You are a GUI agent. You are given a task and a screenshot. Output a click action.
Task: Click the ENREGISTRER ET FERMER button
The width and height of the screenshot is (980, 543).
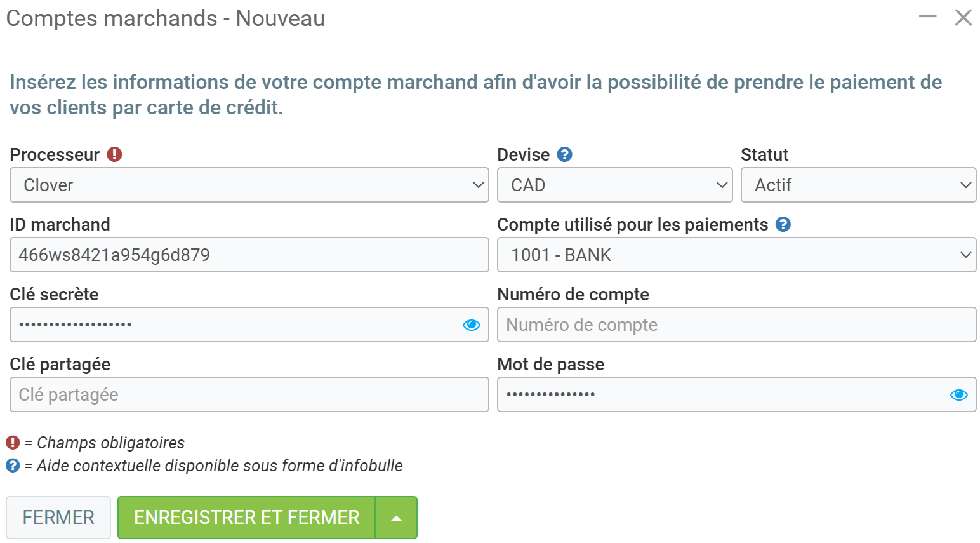click(246, 518)
